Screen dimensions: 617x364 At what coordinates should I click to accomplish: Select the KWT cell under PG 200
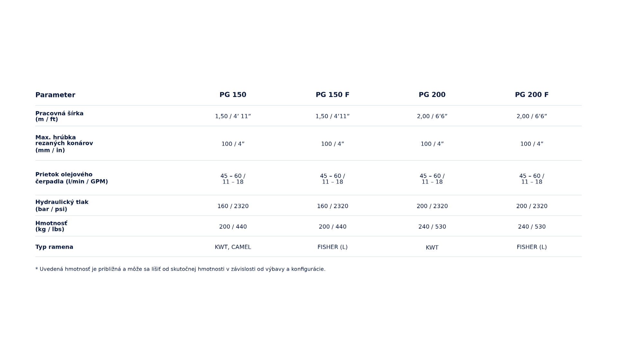432,248
